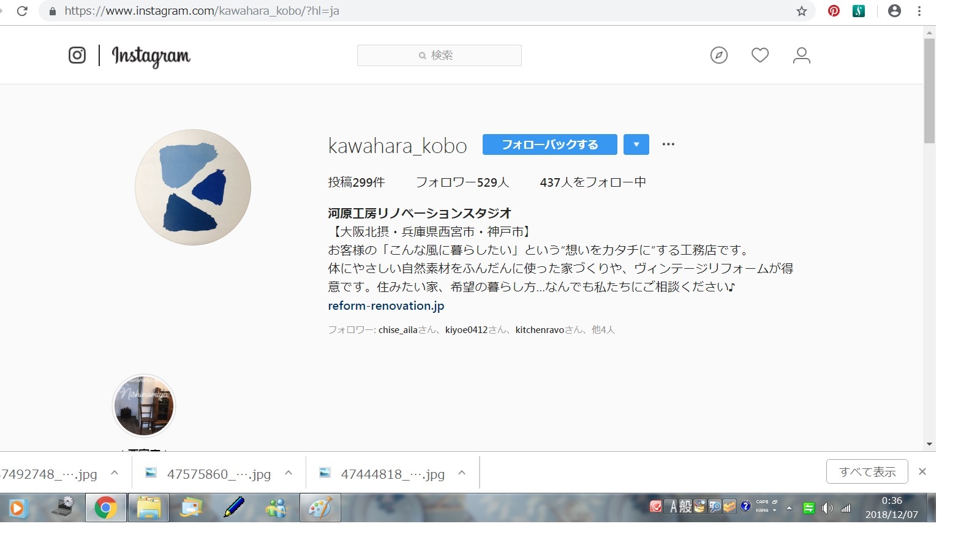View the 437人をフォロー中 following list
Image resolution: width=980 pixels, height=551 pixels.
pos(593,182)
